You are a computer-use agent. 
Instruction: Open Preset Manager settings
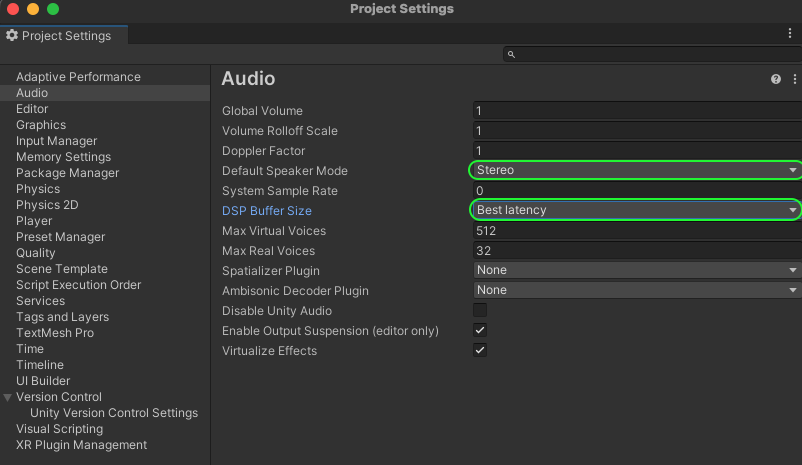pos(60,237)
